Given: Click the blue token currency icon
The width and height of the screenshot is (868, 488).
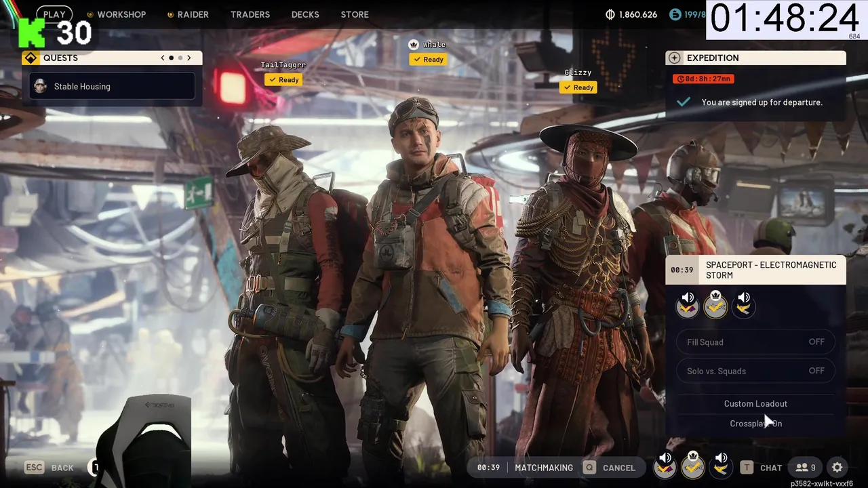Looking at the screenshot, I should (675, 14).
